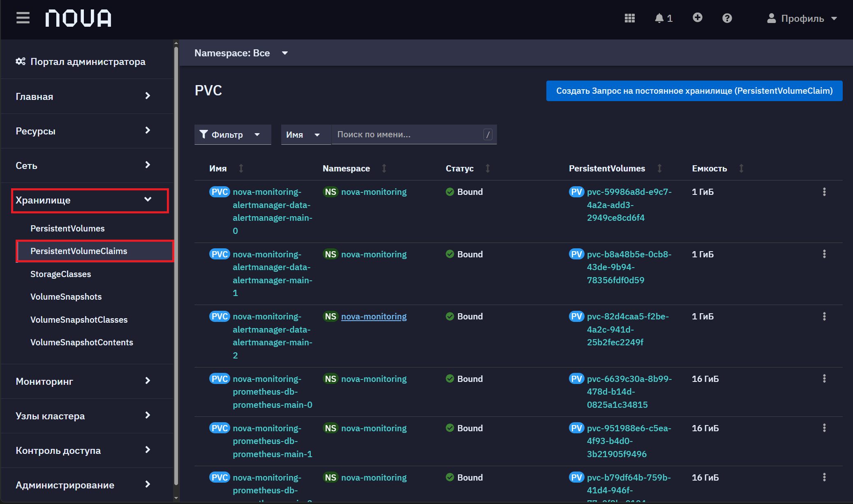Open the Namespace: Все dropdown
This screenshot has height=504, width=853.
[x=241, y=53]
